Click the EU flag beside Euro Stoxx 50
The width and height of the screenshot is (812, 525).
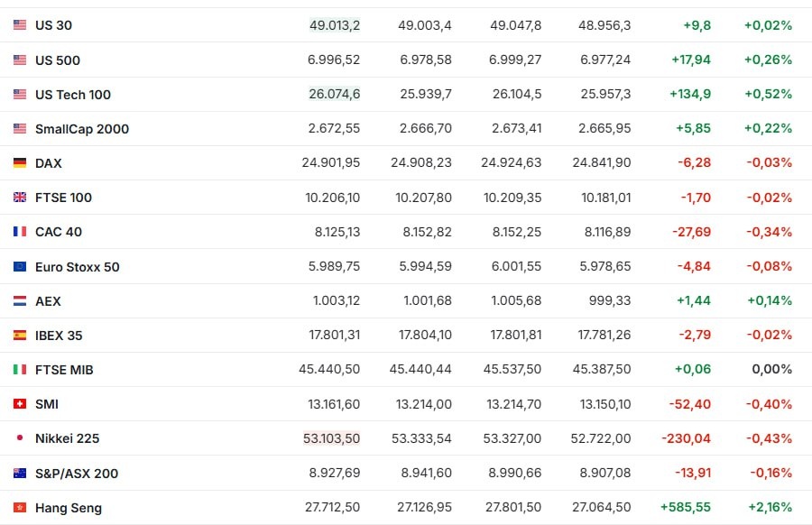pyautogui.click(x=20, y=267)
